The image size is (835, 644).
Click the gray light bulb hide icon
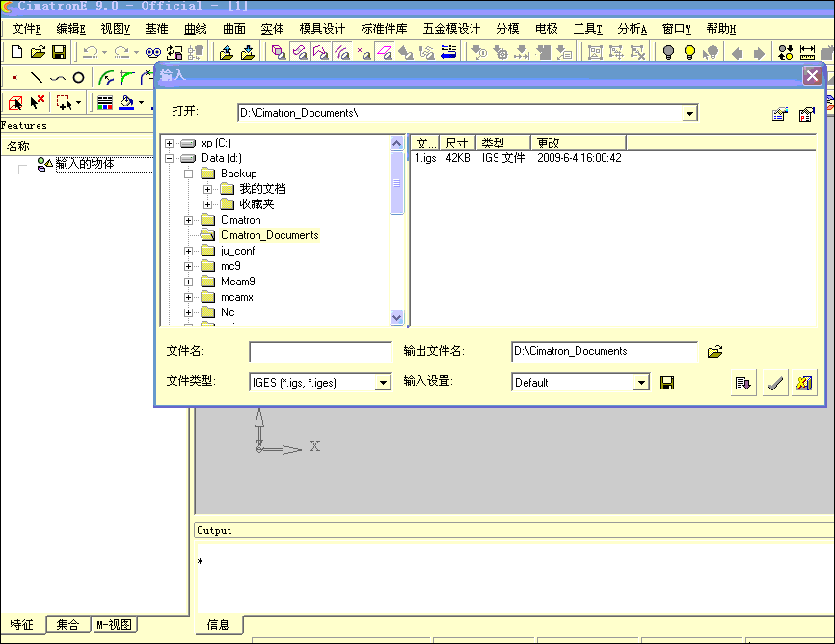click(x=668, y=52)
